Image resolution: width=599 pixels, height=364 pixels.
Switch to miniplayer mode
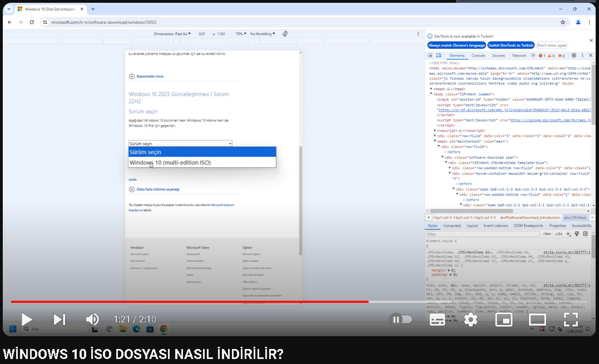504,320
